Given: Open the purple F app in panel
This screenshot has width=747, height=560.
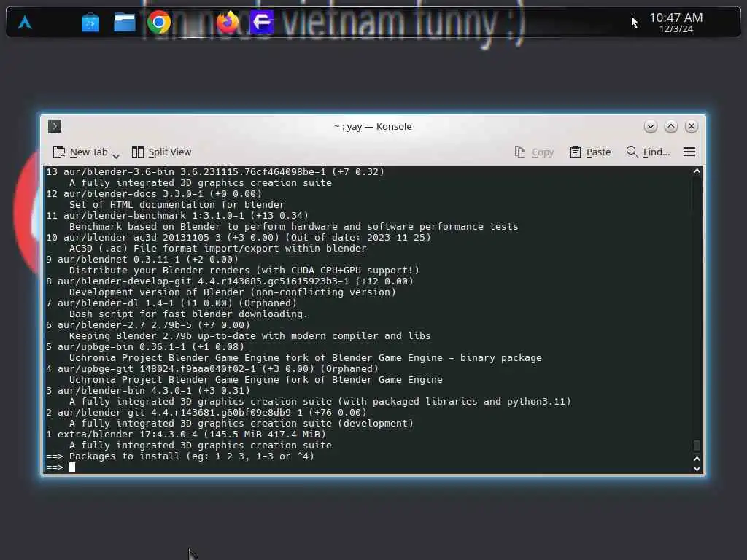Looking at the screenshot, I should (262, 22).
